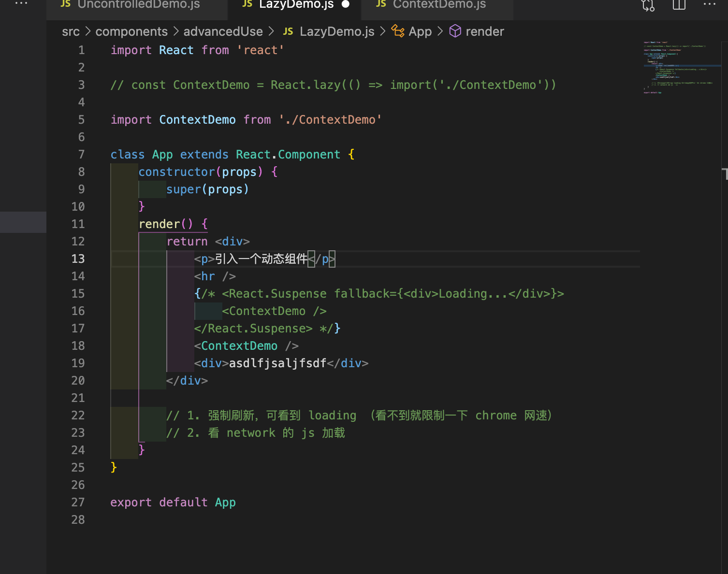Screen dimensions: 728x574
Task: Click the scrollbar marker at right edge
Action: point(725,174)
